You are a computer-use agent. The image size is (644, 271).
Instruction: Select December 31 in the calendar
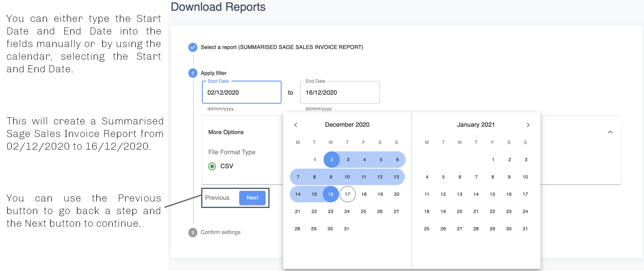point(346,229)
